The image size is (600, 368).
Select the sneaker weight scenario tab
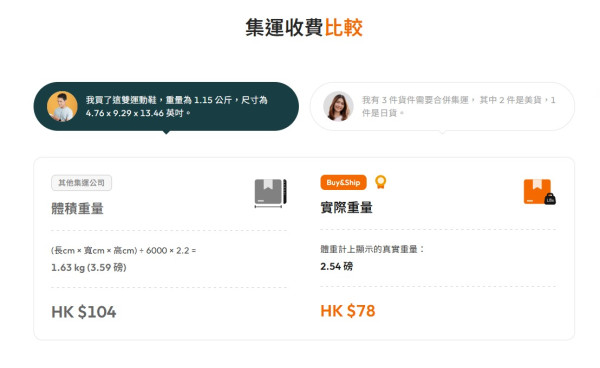pos(166,106)
